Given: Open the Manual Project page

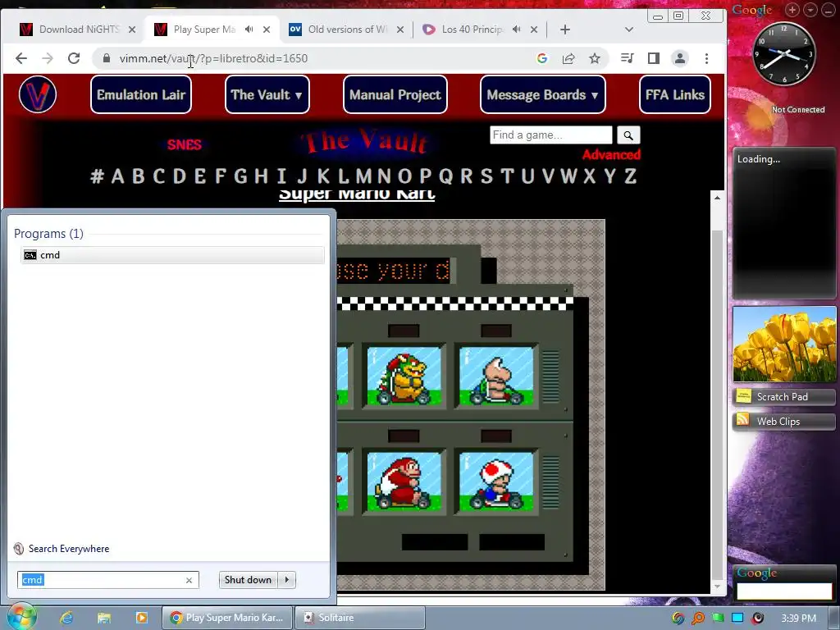Looking at the screenshot, I should click(x=395, y=95).
